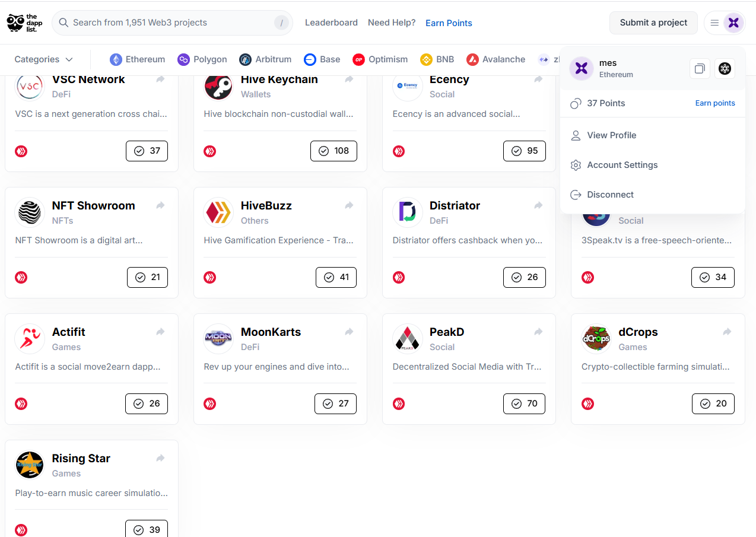Click Submit a project button
The image size is (756, 537).
(x=653, y=23)
